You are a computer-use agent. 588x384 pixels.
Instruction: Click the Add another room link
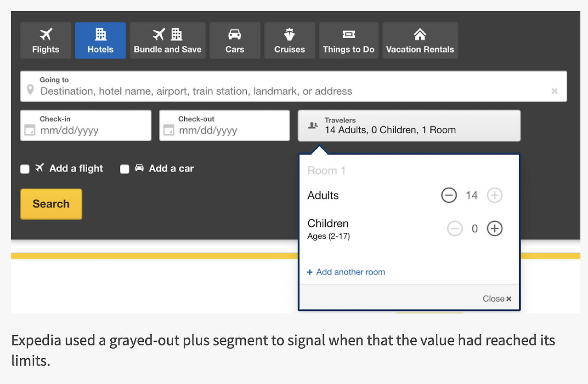click(x=346, y=272)
